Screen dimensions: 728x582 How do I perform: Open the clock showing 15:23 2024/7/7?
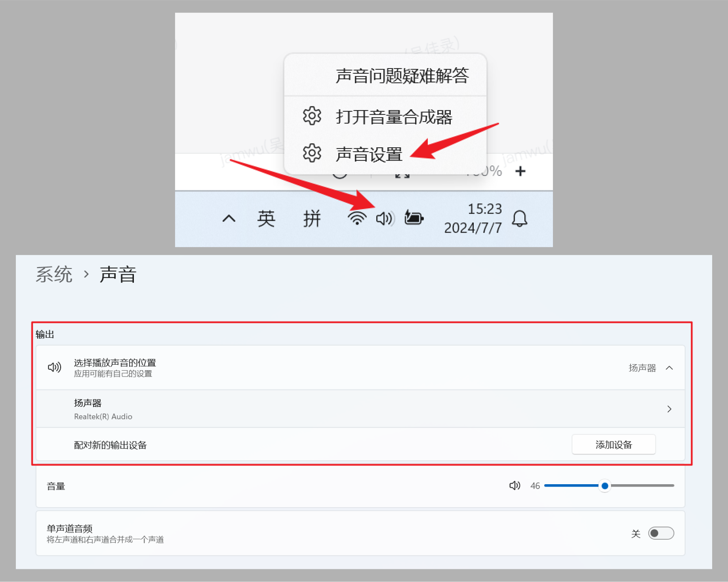(x=473, y=218)
